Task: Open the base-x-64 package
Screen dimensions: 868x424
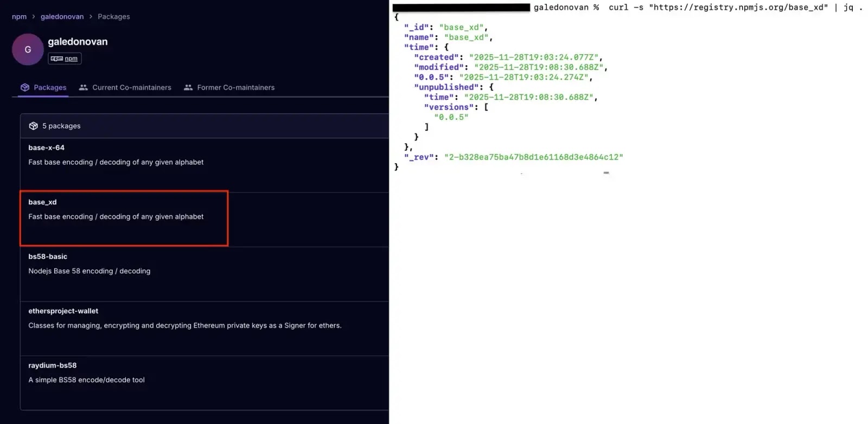Action: (46, 147)
